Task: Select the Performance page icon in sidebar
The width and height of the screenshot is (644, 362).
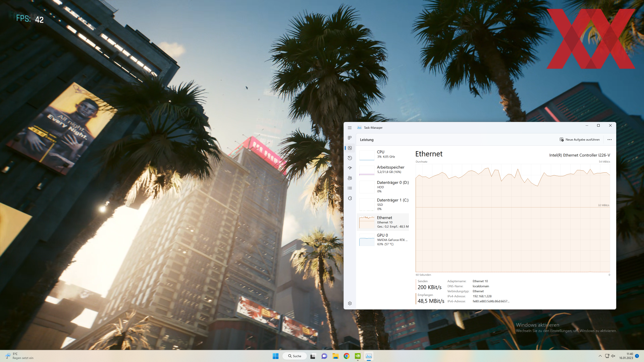Action: click(x=350, y=148)
